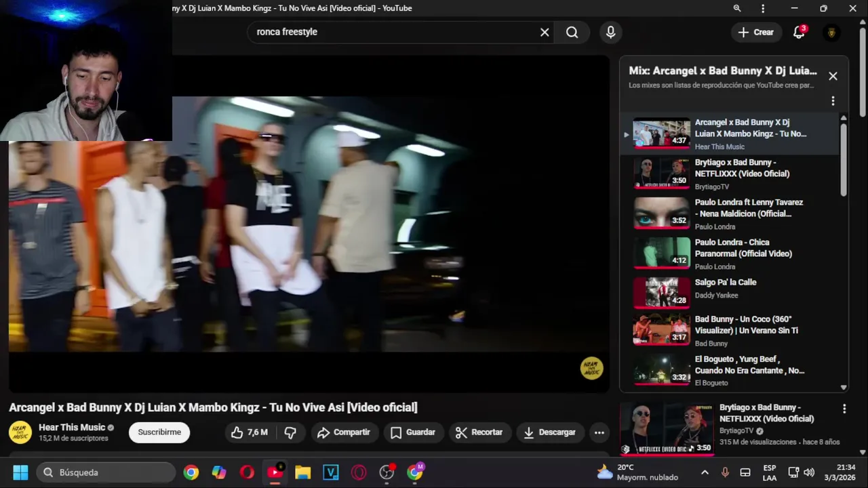Click the magnifier search button
This screenshot has height=488, width=868.
click(572, 32)
